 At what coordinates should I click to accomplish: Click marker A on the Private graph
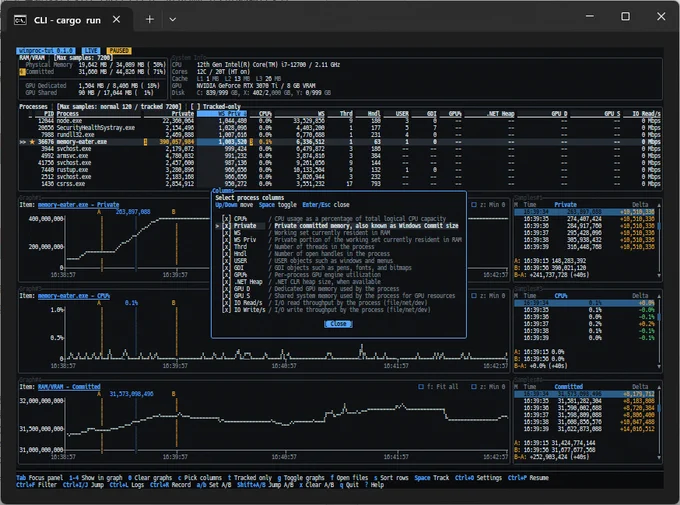(99, 212)
